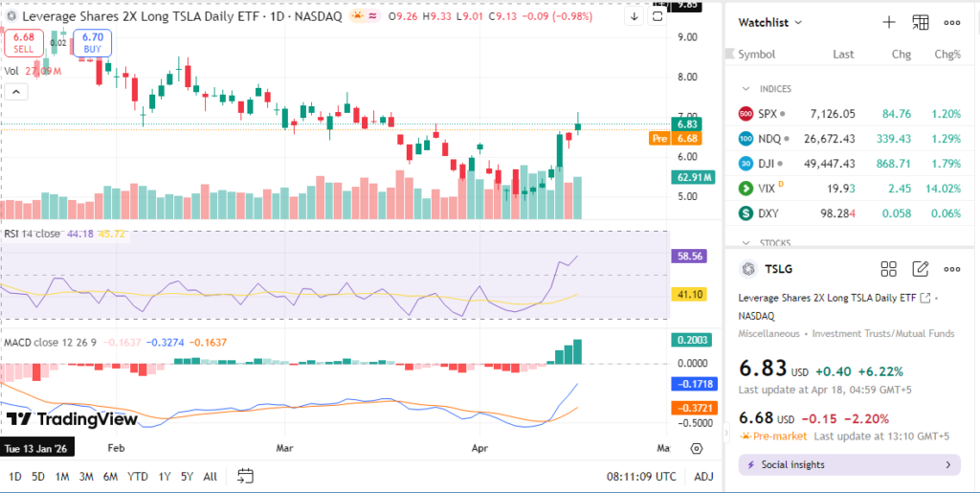Click the fullscreen frame icon on chart
This screenshot has height=493, width=980.
(x=657, y=16)
